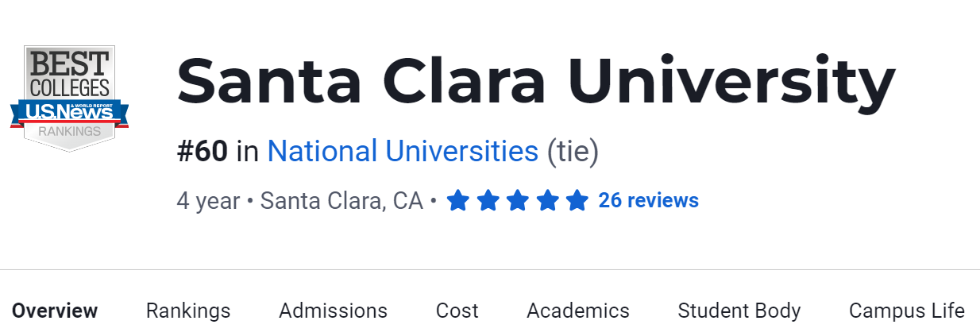The height and width of the screenshot is (336, 980).
Task: Click the third blue rating star
Action: [518, 201]
